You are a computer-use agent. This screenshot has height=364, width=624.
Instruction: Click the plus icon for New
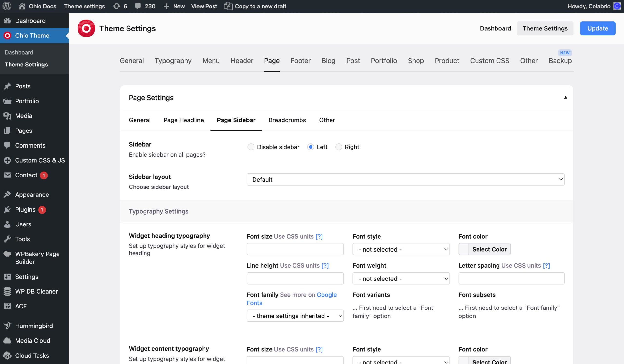[166, 6]
